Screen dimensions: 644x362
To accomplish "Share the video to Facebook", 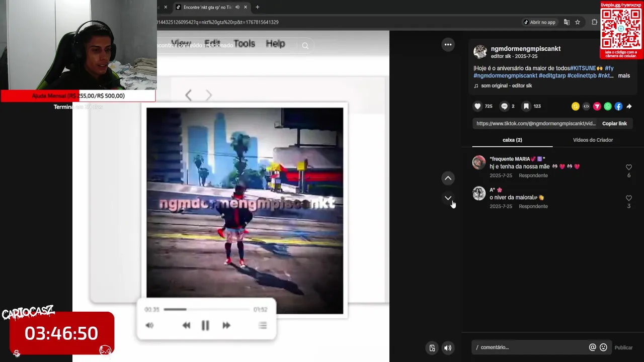I will tap(618, 106).
